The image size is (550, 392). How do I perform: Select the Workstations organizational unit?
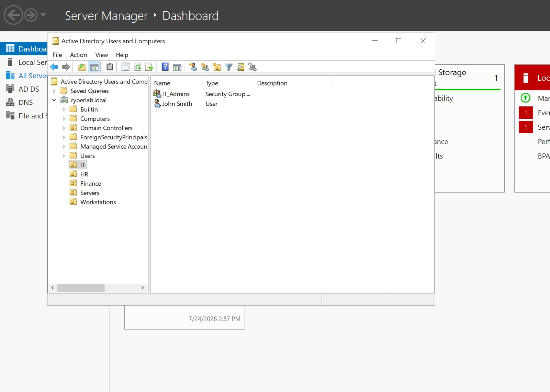[98, 202]
